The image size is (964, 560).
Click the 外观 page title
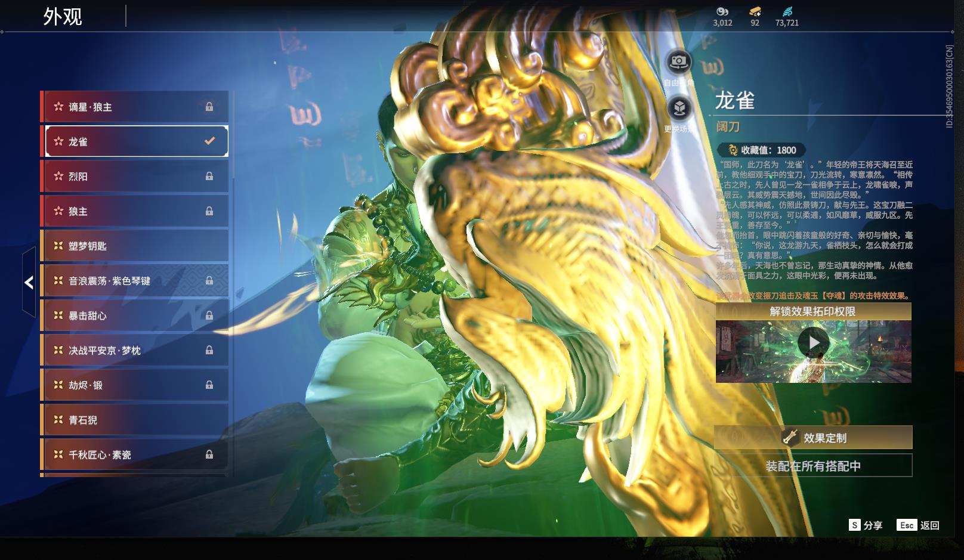click(63, 17)
